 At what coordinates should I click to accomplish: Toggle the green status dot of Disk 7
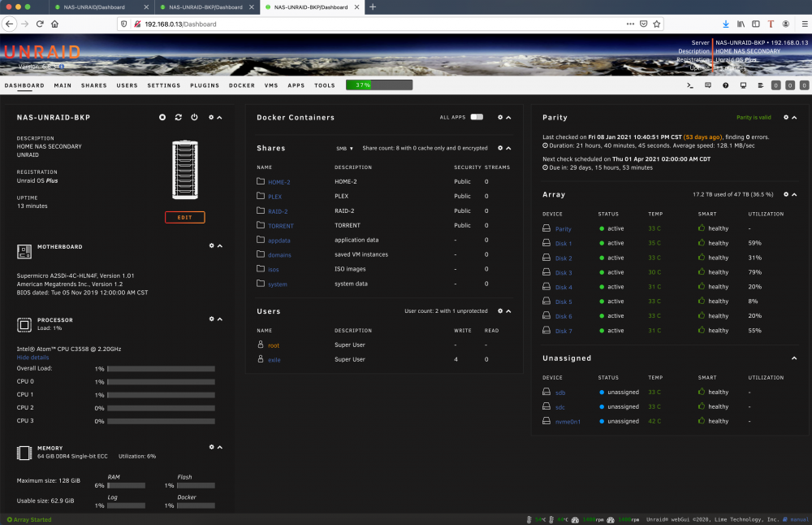tap(602, 331)
